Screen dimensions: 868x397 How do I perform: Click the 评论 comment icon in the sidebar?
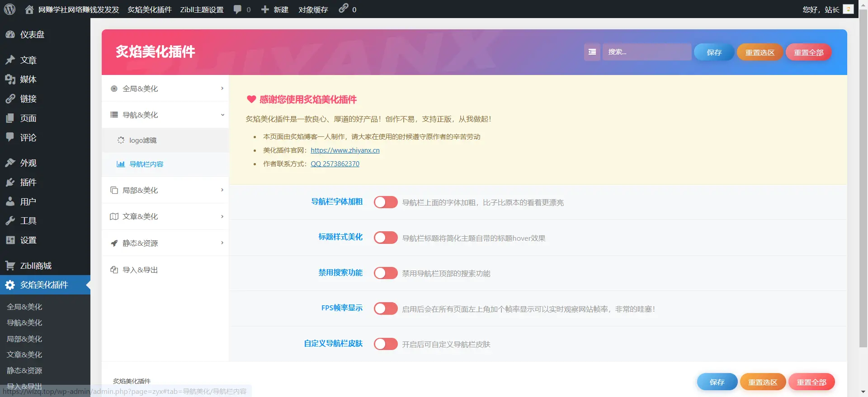(10, 137)
